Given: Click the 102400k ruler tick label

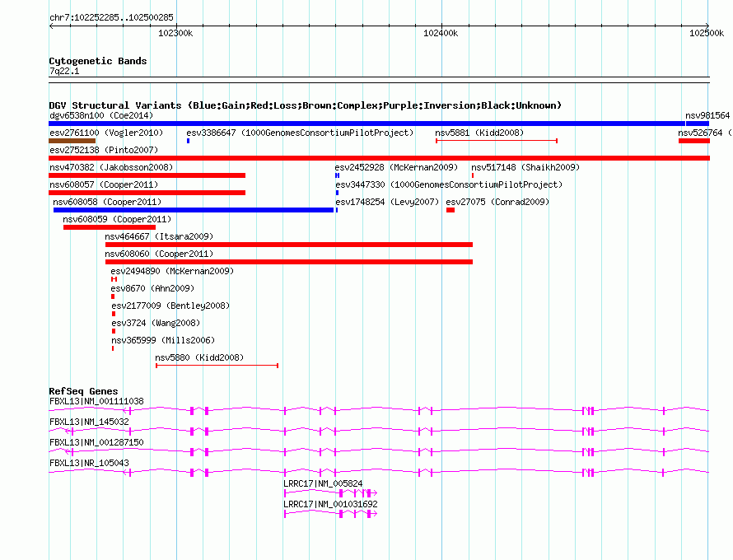Looking at the screenshot, I should (441, 33).
